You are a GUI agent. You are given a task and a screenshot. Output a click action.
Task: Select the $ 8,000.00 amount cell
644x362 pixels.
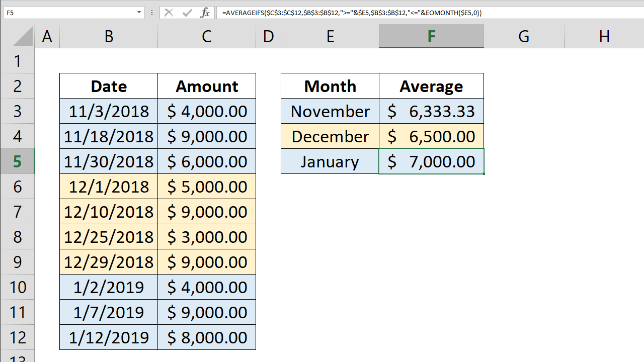207,337
